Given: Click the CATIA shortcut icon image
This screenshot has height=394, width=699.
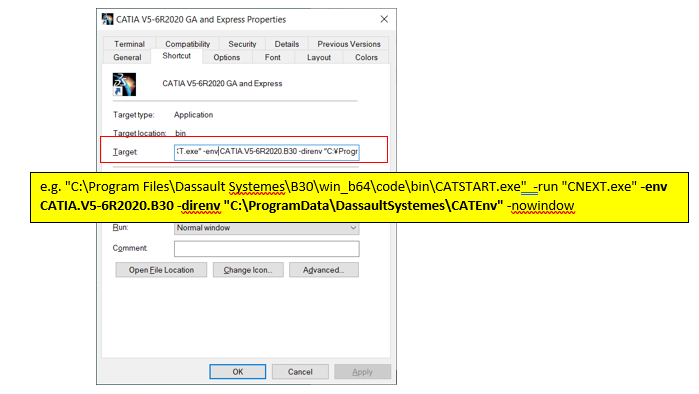Looking at the screenshot, I should coord(124,84).
